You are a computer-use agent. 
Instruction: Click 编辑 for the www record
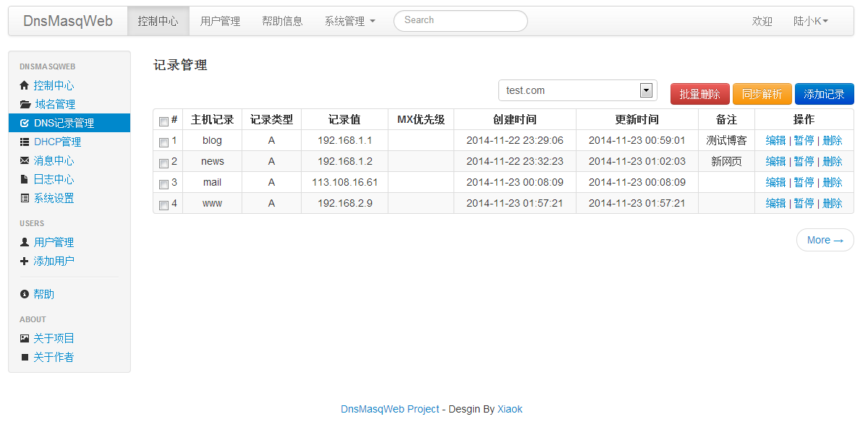(775, 203)
